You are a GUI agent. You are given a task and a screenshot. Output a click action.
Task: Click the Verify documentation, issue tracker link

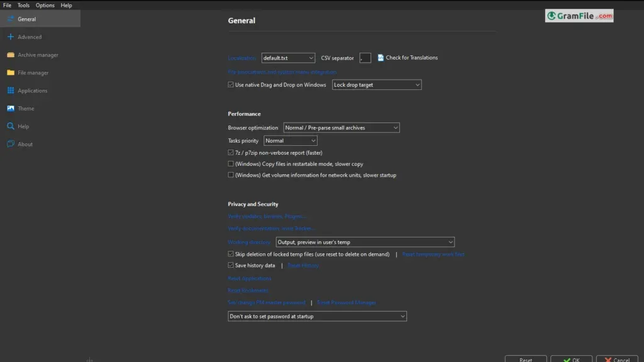(272, 228)
